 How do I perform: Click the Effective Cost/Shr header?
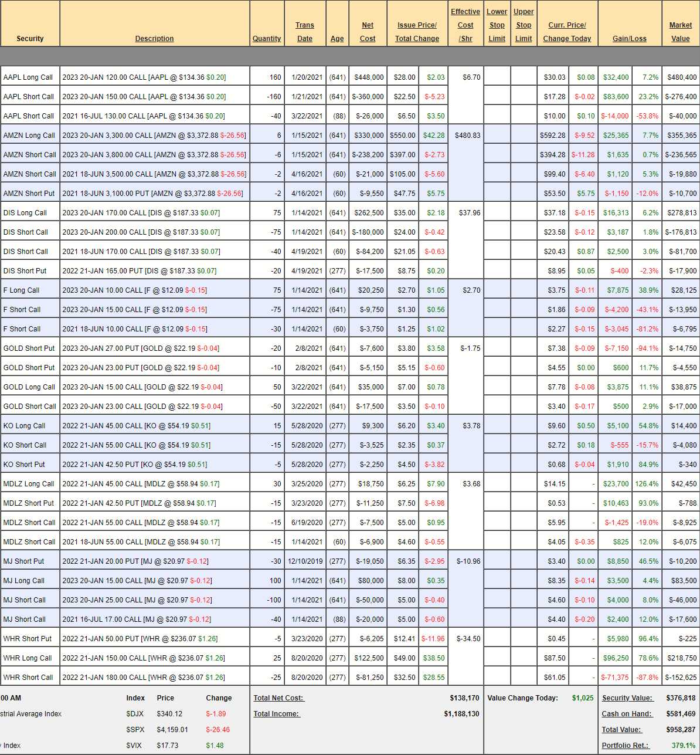[465, 25]
